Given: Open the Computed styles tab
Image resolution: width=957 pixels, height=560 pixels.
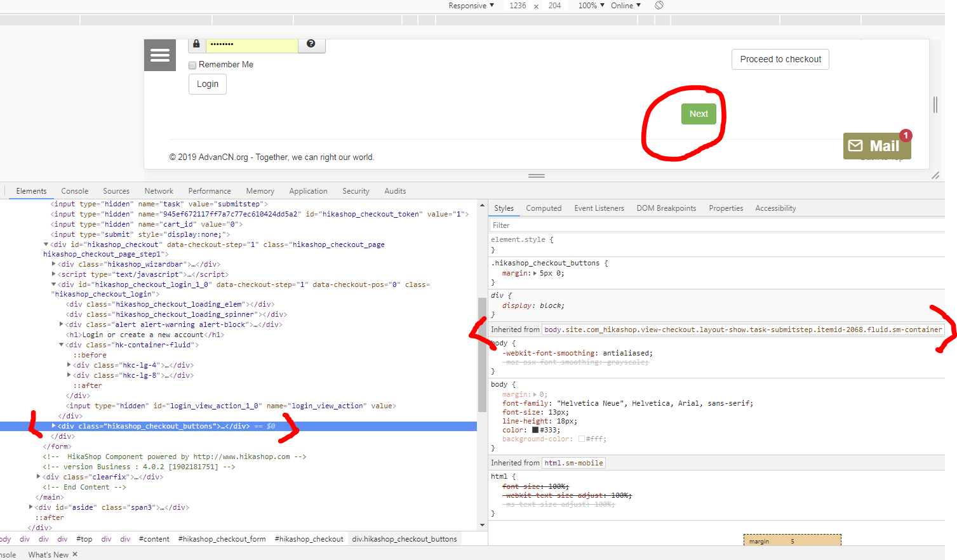Looking at the screenshot, I should point(544,208).
